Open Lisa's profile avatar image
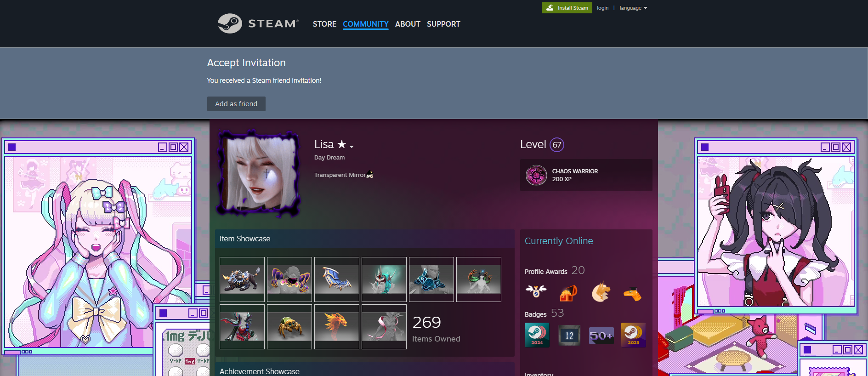The width and height of the screenshot is (868, 376). 258,173
